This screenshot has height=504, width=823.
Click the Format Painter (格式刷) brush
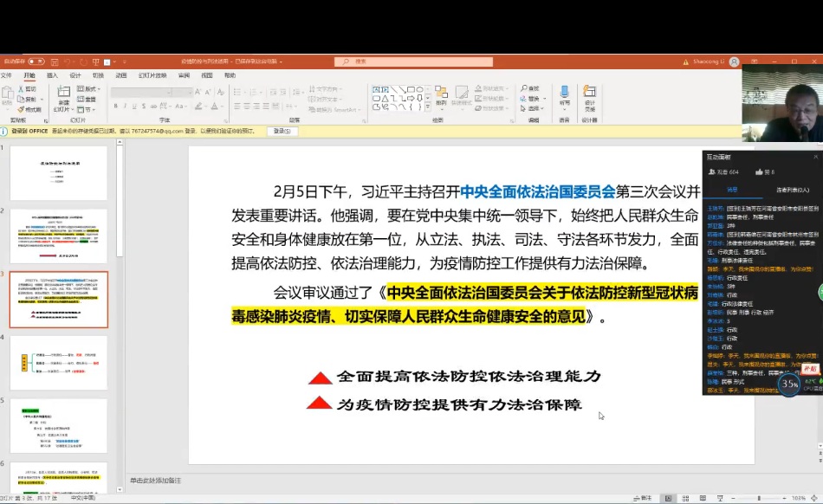pyautogui.click(x=30, y=110)
